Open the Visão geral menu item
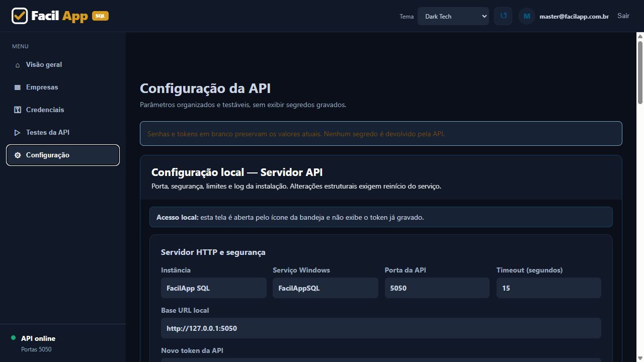 coord(63,65)
